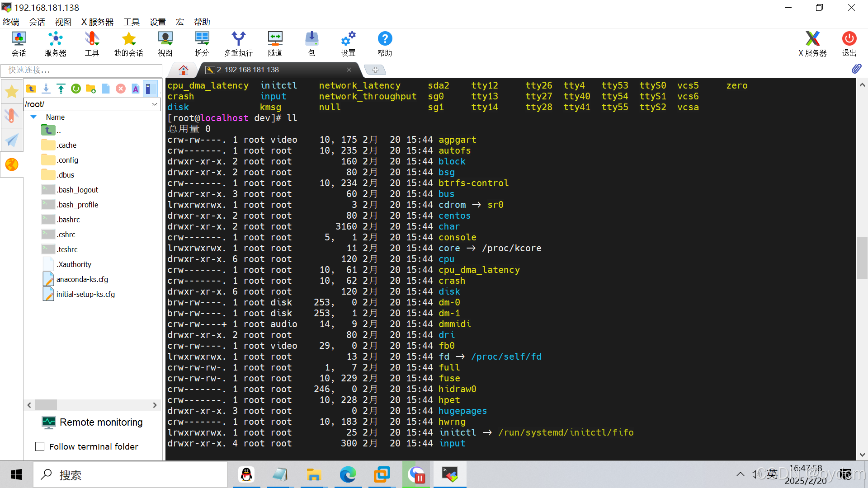Click the MultiExec (多重执行) toolbar icon

coord(238,44)
